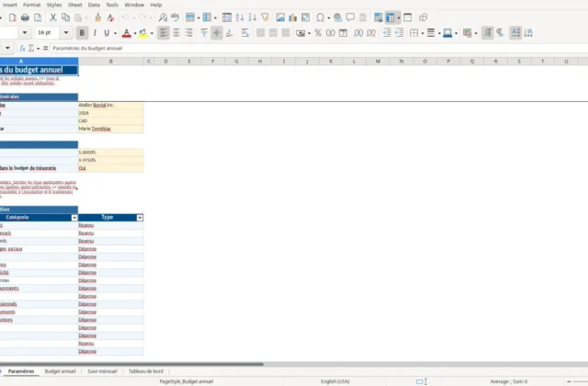The height and width of the screenshot is (386, 588).
Task: Format as date icon
Action: 343,33
